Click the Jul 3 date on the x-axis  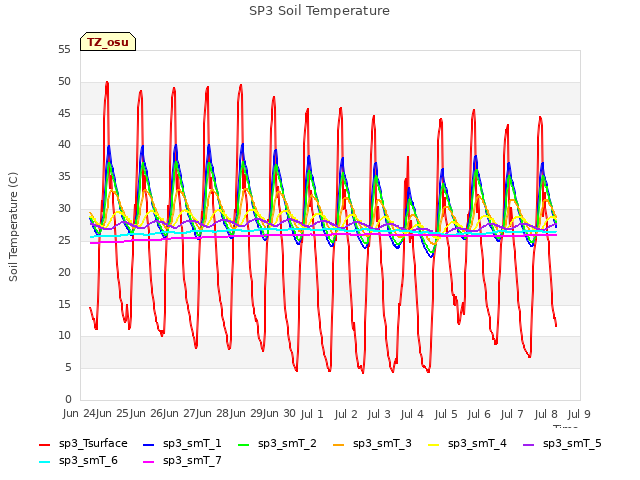379,415
